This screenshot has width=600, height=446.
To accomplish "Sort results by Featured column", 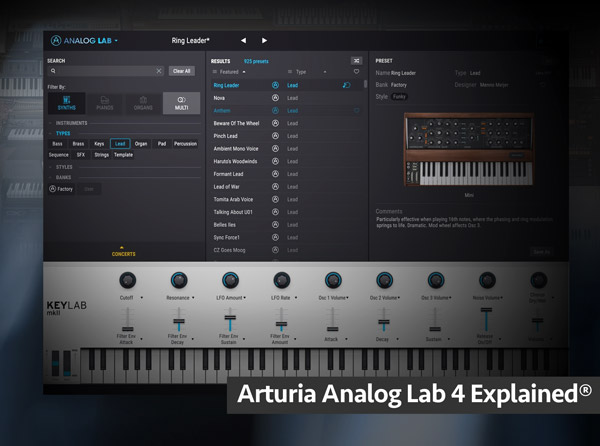I will point(229,72).
